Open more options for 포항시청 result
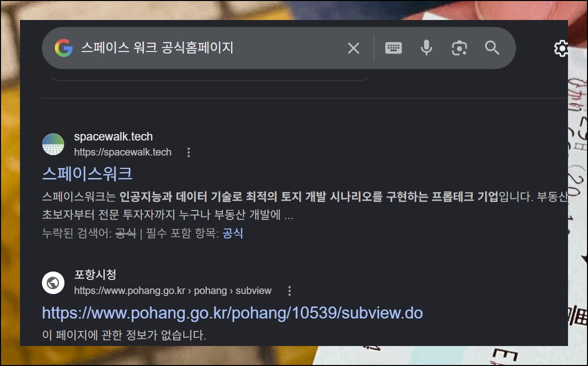This screenshot has width=588, height=366. coord(289,291)
